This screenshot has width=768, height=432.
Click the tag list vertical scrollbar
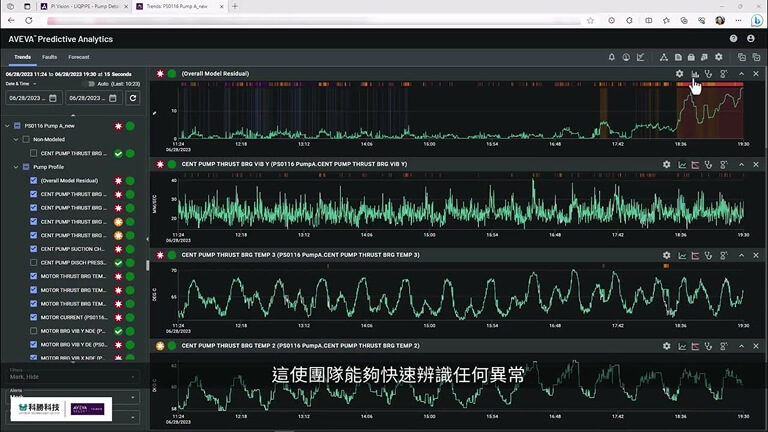[147, 265]
